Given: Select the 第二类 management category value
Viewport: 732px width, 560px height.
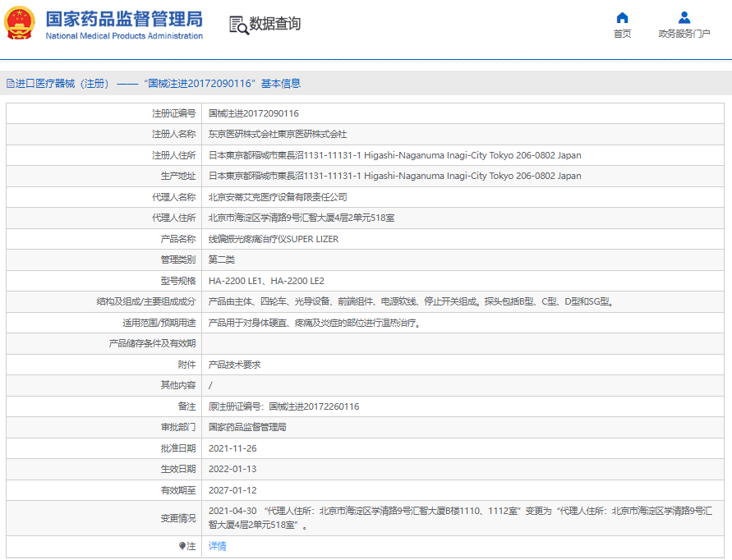Looking at the screenshot, I should click(221, 259).
